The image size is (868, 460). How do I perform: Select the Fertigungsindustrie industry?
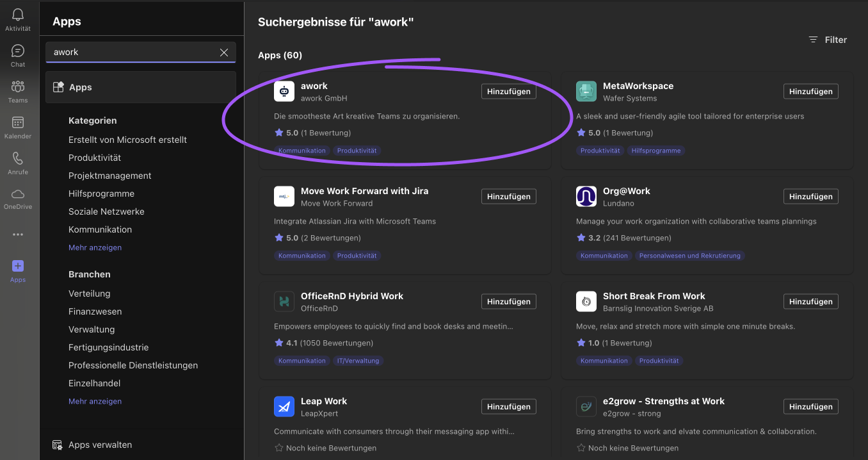pos(108,347)
